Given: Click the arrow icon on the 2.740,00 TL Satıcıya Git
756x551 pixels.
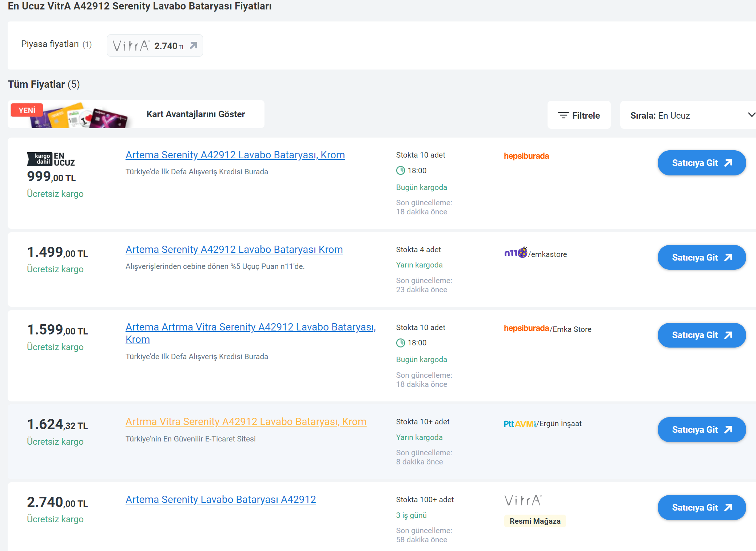Looking at the screenshot, I should (728, 507).
